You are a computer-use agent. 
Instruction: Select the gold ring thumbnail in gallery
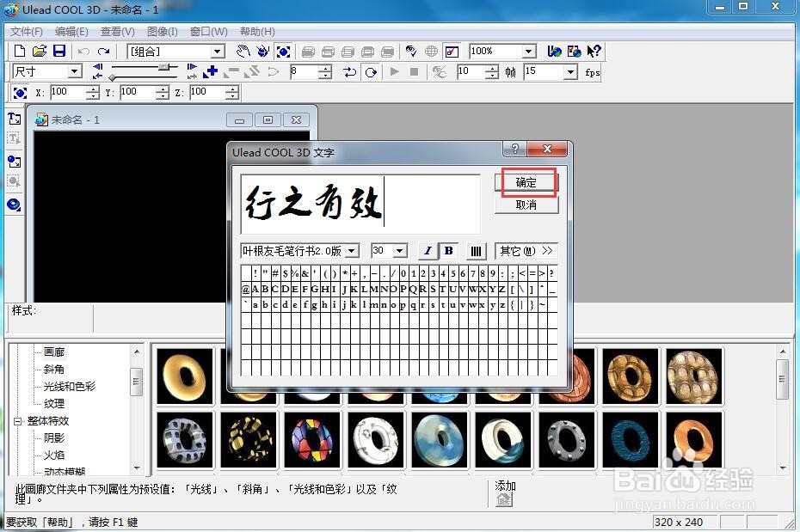(x=185, y=376)
